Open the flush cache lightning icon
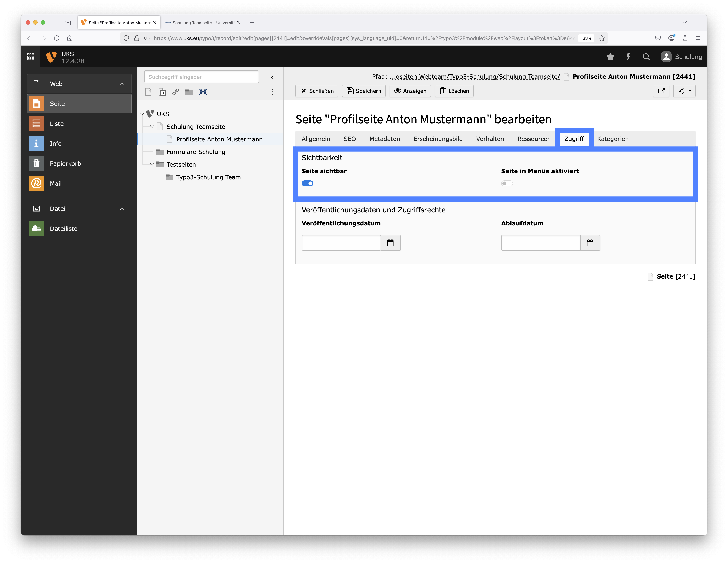 (x=628, y=57)
